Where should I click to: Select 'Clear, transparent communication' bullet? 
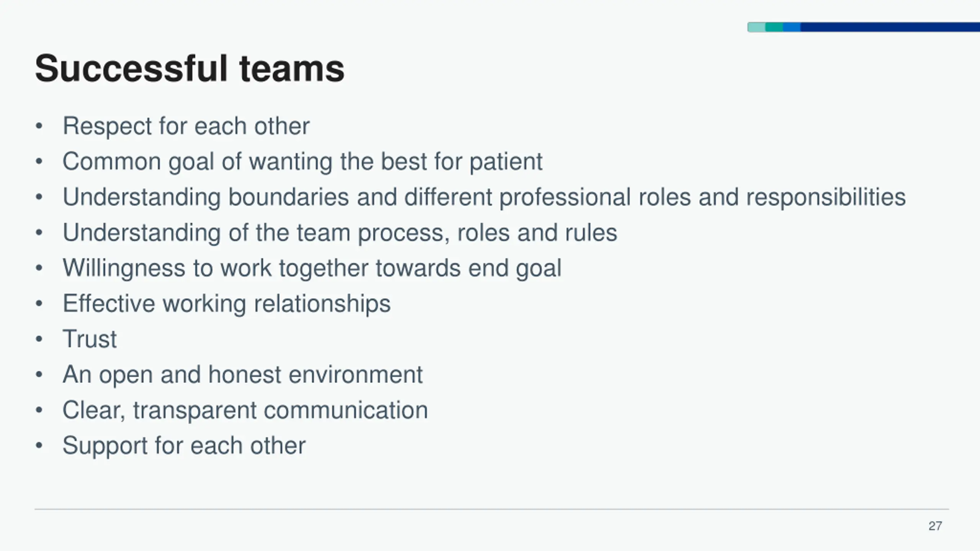[x=245, y=410]
